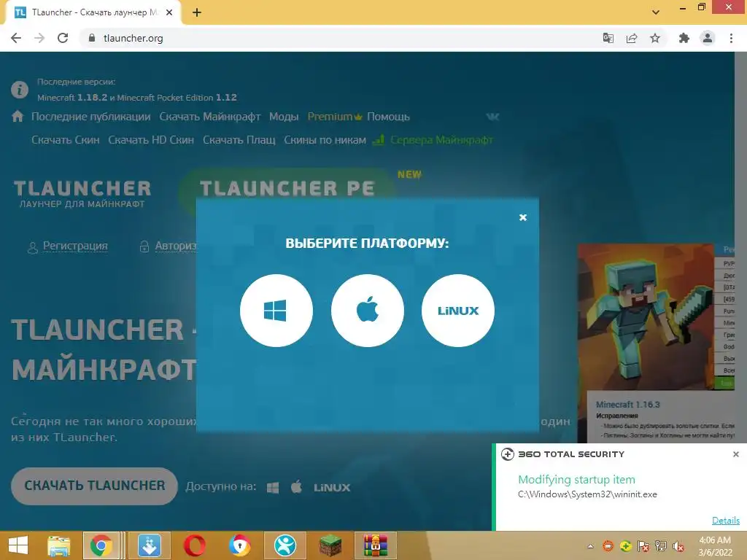
Task: Click Apple icon beside Доступно на
Action: 296,486
